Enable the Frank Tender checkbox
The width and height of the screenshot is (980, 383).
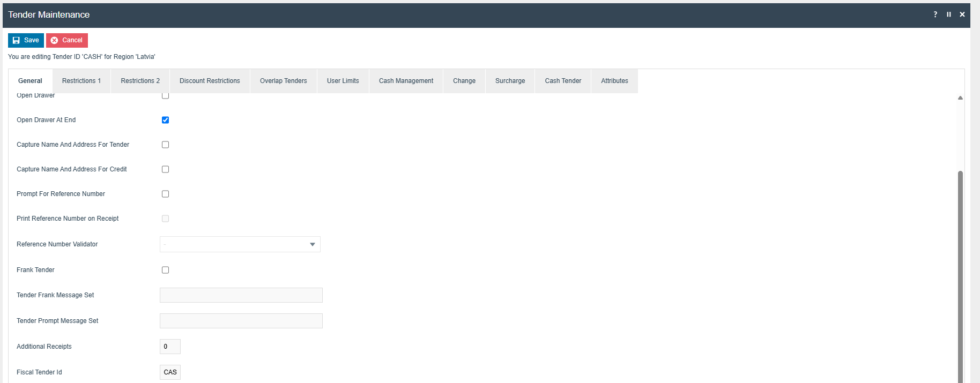point(165,270)
